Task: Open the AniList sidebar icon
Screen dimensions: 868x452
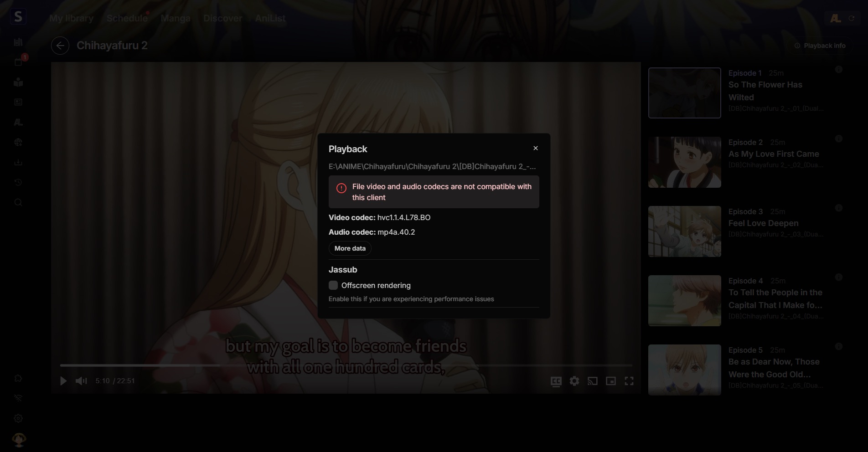Action: pyautogui.click(x=18, y=122)
